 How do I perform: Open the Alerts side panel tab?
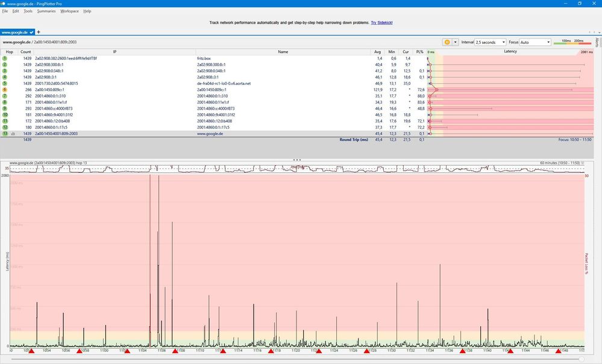[x=597, y=42]
